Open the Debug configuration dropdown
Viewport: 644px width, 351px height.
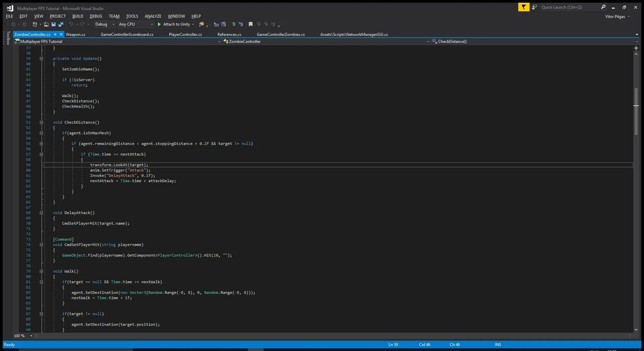pos(105,24)
